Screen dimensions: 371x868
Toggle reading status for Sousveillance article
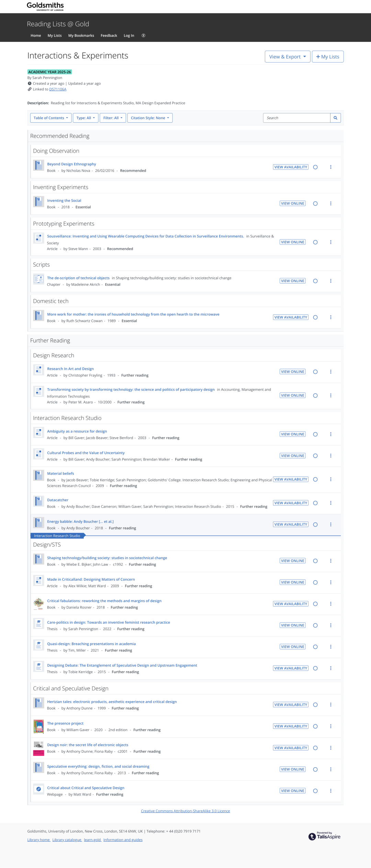tap(315, 242)
